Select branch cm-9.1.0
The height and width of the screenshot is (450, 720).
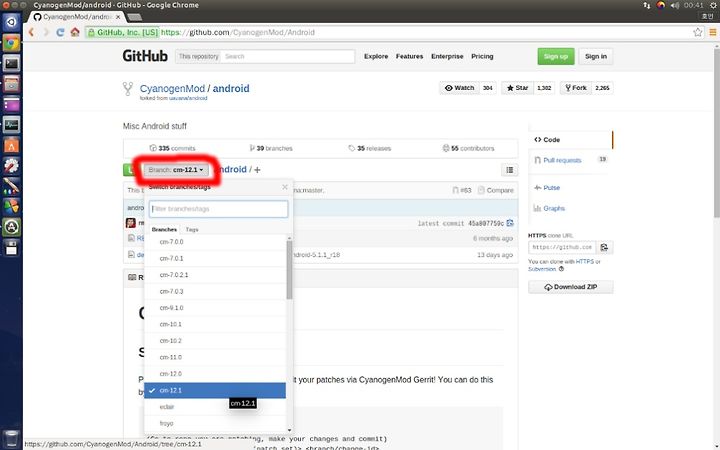click(215, 308)
